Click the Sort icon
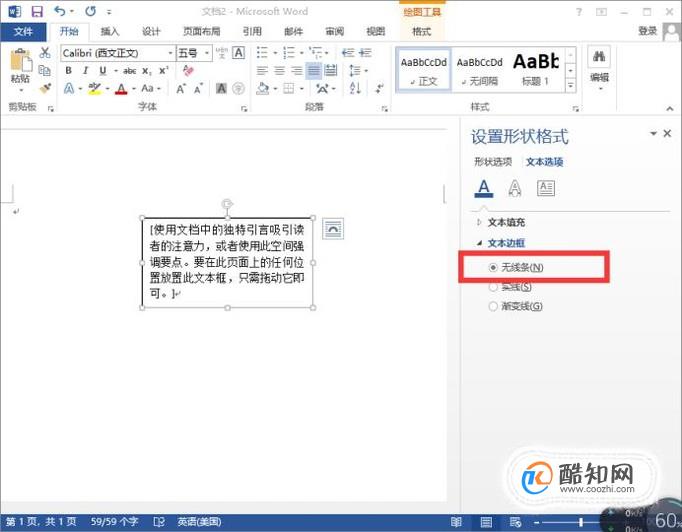Viewport: 682px width, 532px height. tap(355, 89)
